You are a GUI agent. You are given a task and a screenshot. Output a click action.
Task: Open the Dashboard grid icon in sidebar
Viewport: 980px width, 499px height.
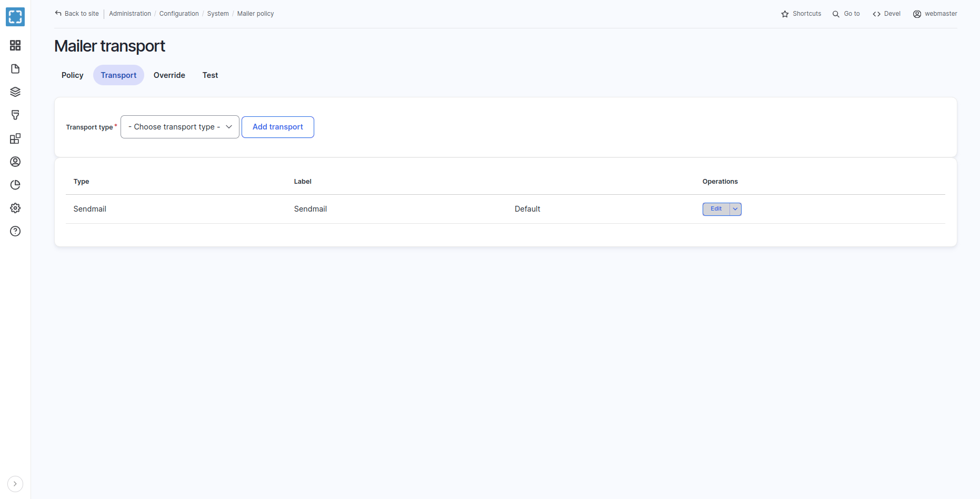[x=15, y=45]
